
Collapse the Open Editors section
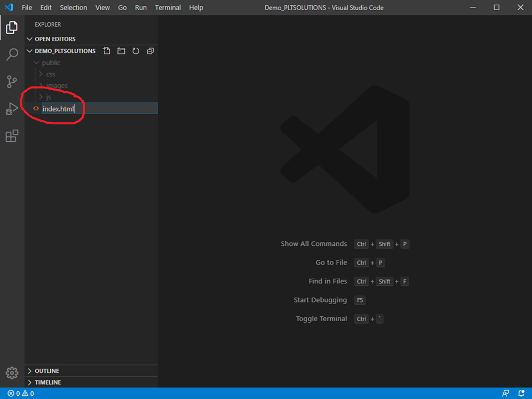coord(29,39)
